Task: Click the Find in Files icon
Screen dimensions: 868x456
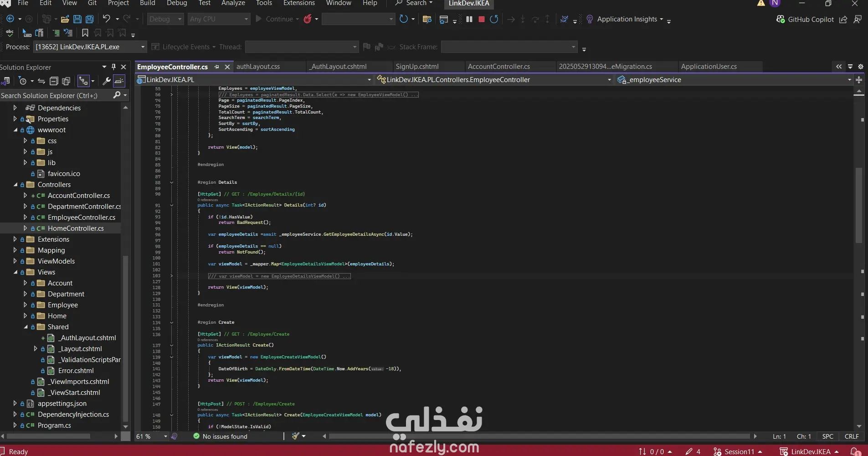Action: click(x=427, y=19)
